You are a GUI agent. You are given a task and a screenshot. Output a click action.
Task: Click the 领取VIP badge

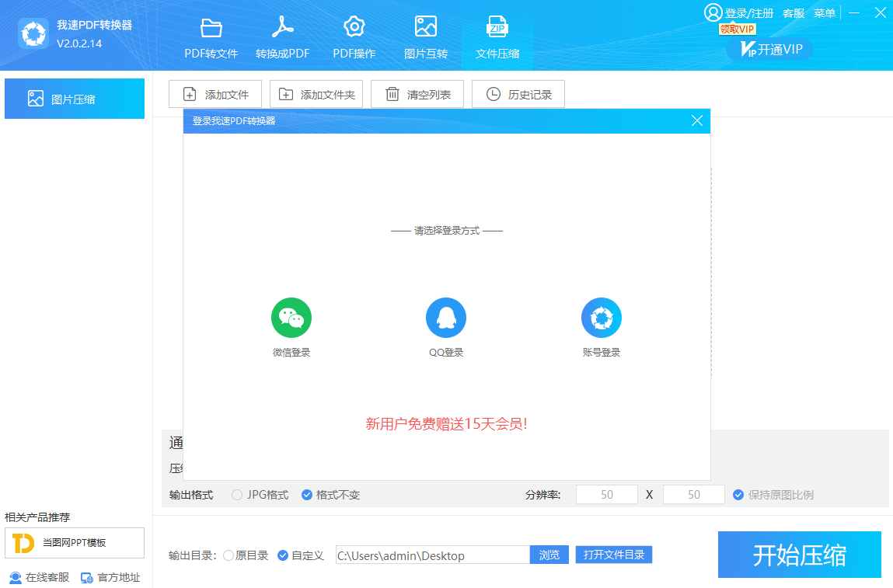738,29
